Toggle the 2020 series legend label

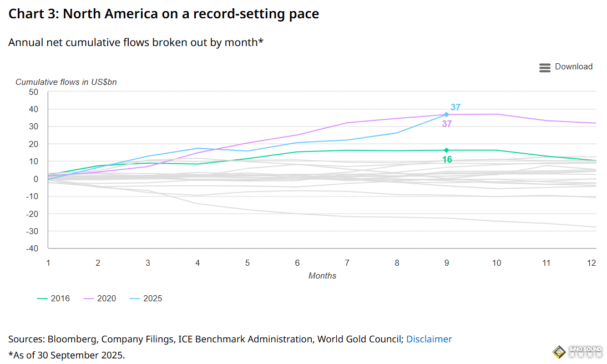click(x=107, y=299)
